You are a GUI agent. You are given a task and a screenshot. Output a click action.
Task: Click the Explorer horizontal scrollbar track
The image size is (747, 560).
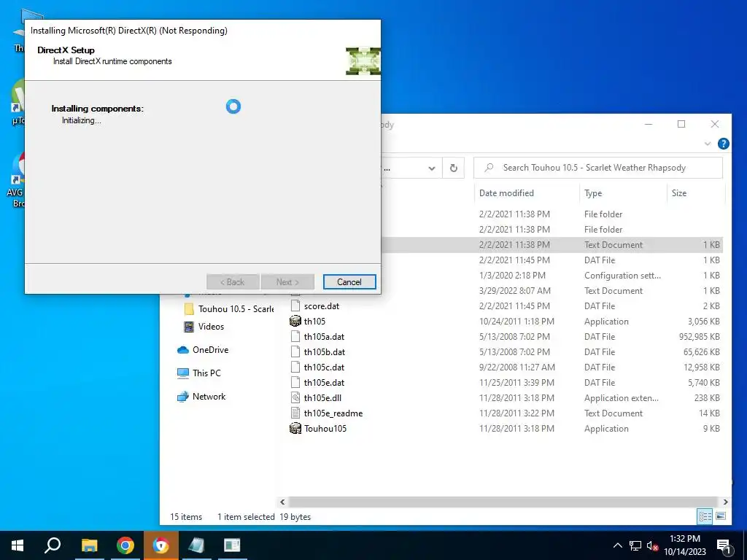(503, 502)
